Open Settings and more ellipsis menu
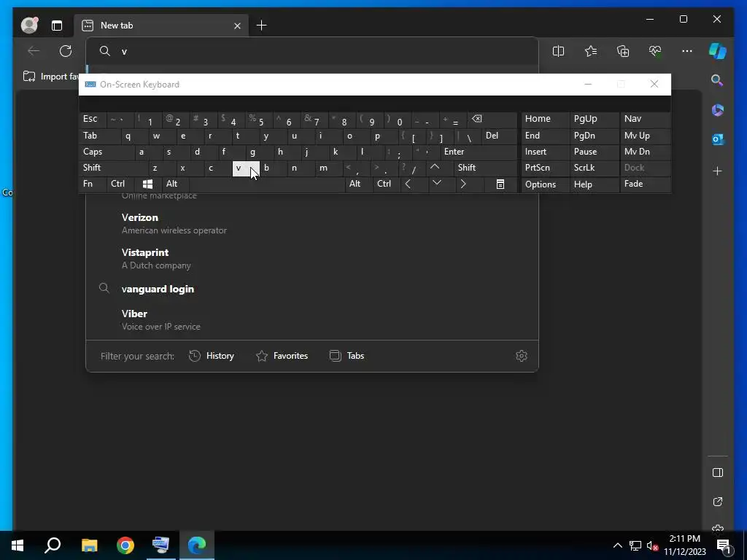This screenshot has width=747, height=560. (x=687, y=51)
